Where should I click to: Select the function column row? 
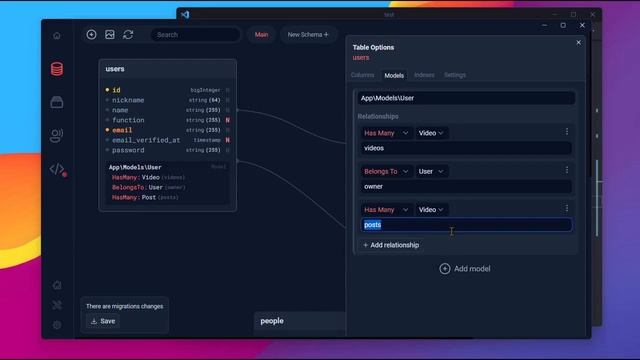pos(167,120)
